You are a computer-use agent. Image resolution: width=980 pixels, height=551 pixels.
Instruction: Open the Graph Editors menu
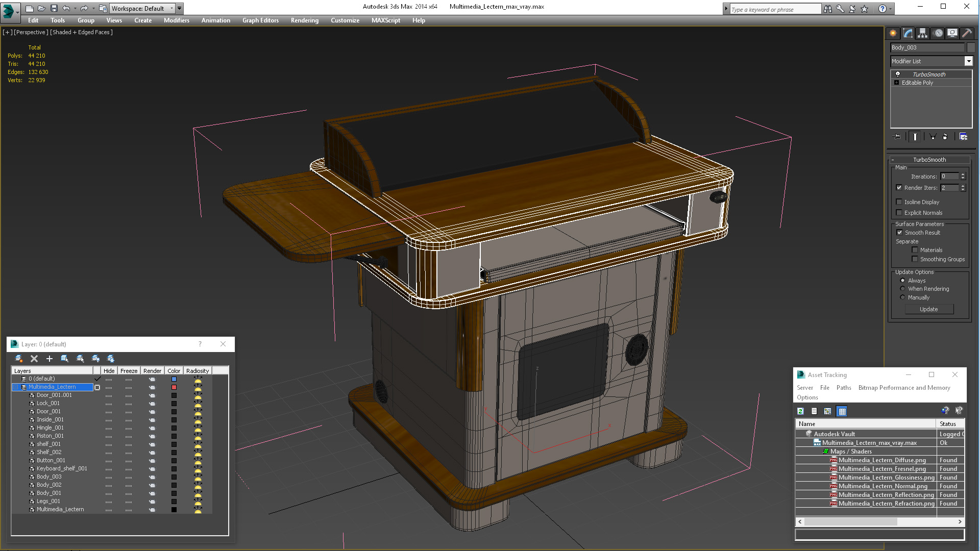[260, 20]
